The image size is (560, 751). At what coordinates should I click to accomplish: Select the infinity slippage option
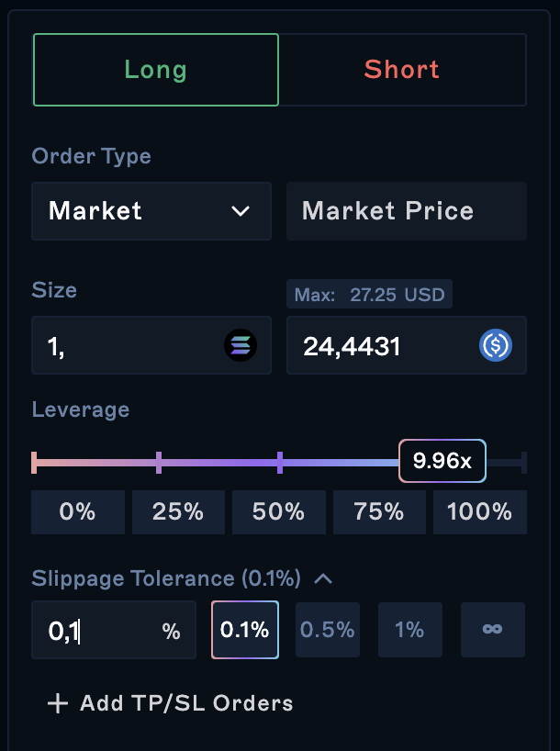pyautogui.click(x=493, y=630)
